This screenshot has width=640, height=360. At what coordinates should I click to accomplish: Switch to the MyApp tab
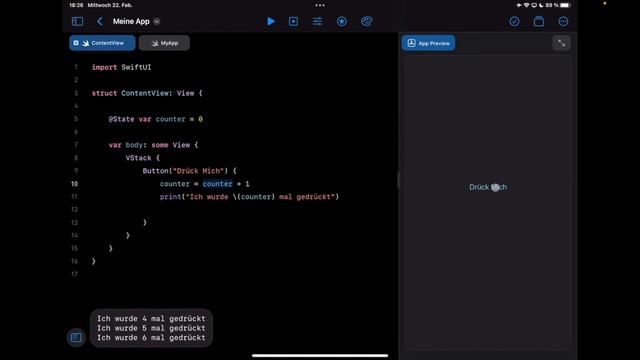pyautogui.click(x=164, y=43)
